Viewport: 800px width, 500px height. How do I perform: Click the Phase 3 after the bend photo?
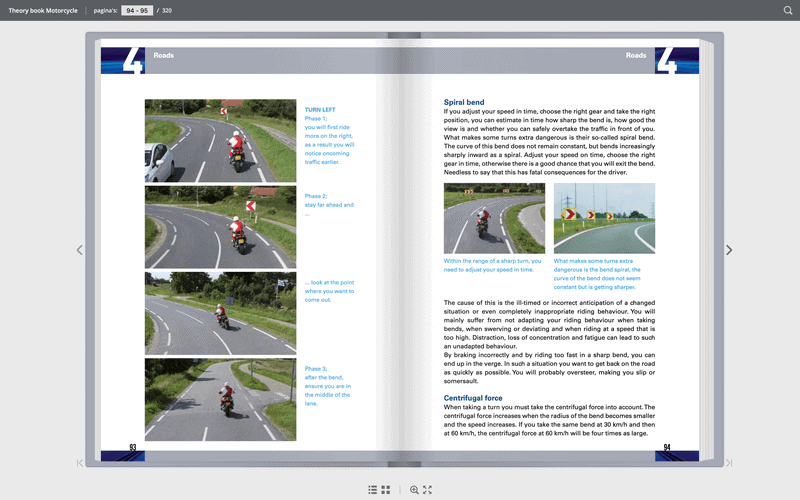coord(220,399)
